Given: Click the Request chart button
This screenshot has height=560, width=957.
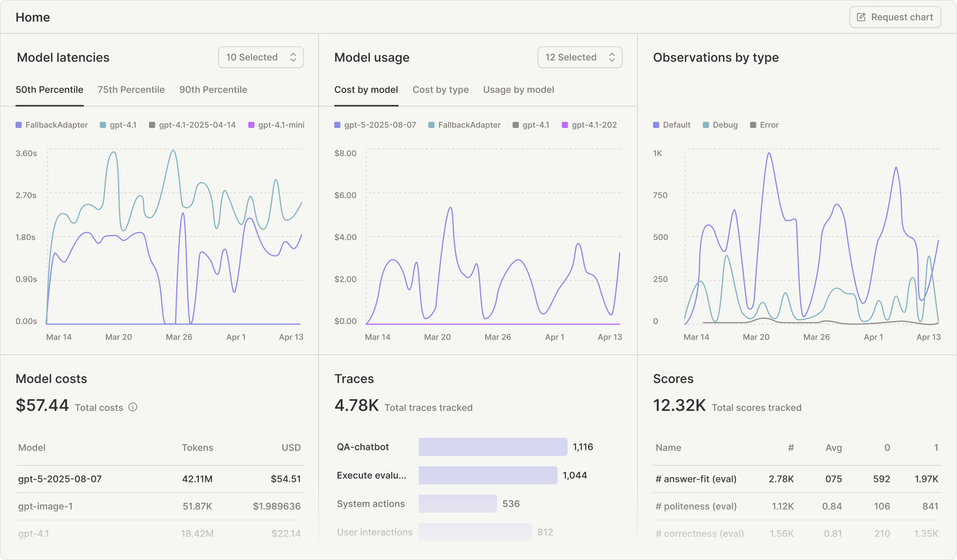Looking at the screenshot, I should pyautogui.click(x=895, y=17).
